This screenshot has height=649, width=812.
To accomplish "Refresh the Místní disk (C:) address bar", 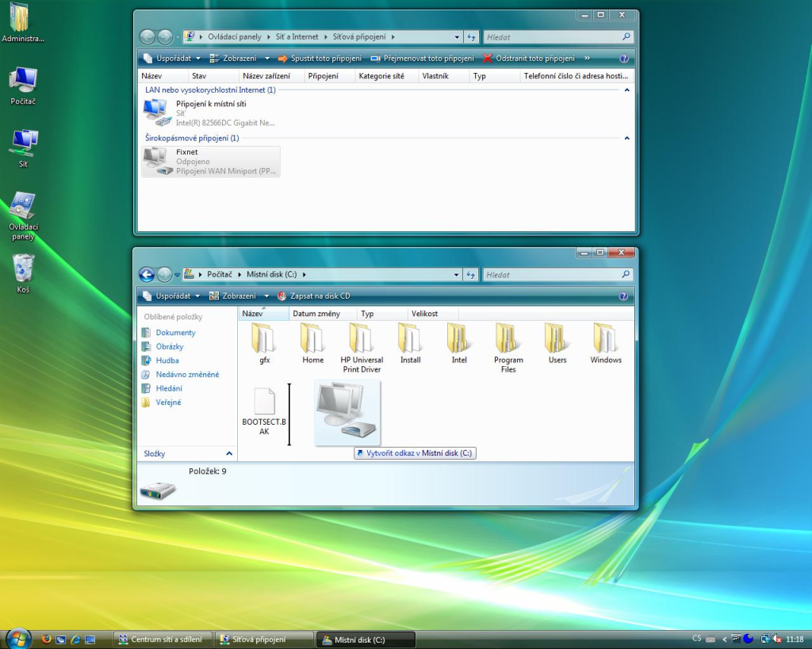I will [470, 274].
